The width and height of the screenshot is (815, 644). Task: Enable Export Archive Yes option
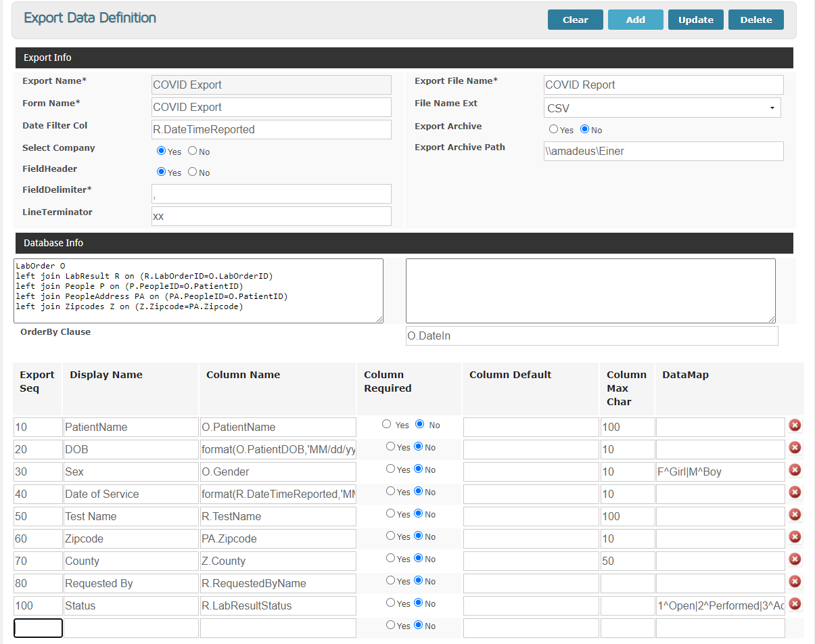[x=553, y=129]
